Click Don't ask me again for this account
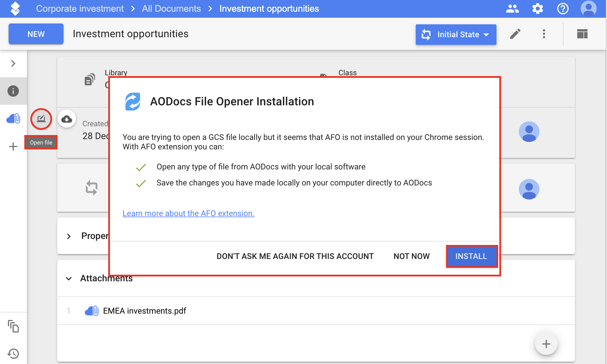Image resolution: width=607 pixels, height=364 pixels. [x=295, y=256]
